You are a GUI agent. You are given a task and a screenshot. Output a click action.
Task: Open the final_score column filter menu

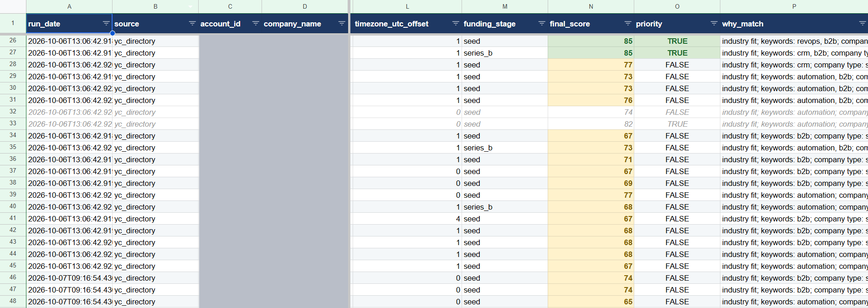pyautogui.click(x=628, y=23)
